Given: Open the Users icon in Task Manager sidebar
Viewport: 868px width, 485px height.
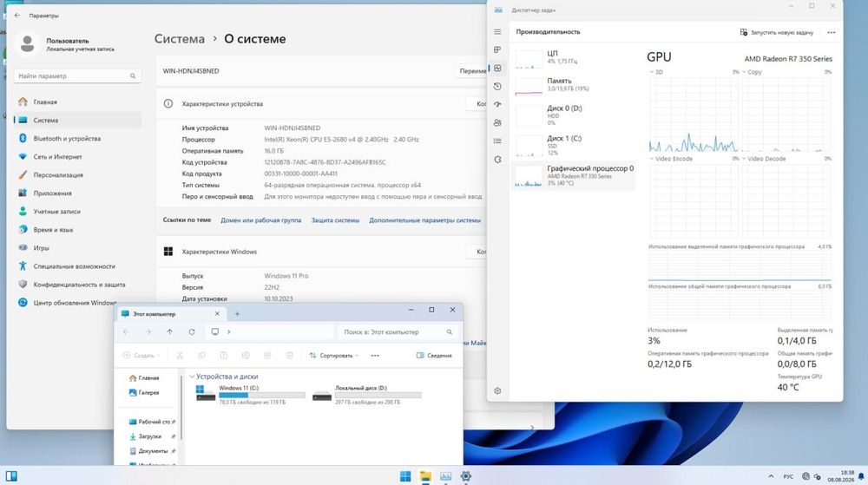Looking at the screenshot, I should click(x=497, y=123).
